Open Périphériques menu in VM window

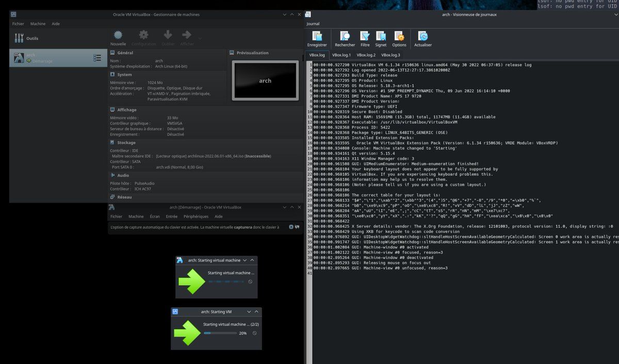point(196,217)
